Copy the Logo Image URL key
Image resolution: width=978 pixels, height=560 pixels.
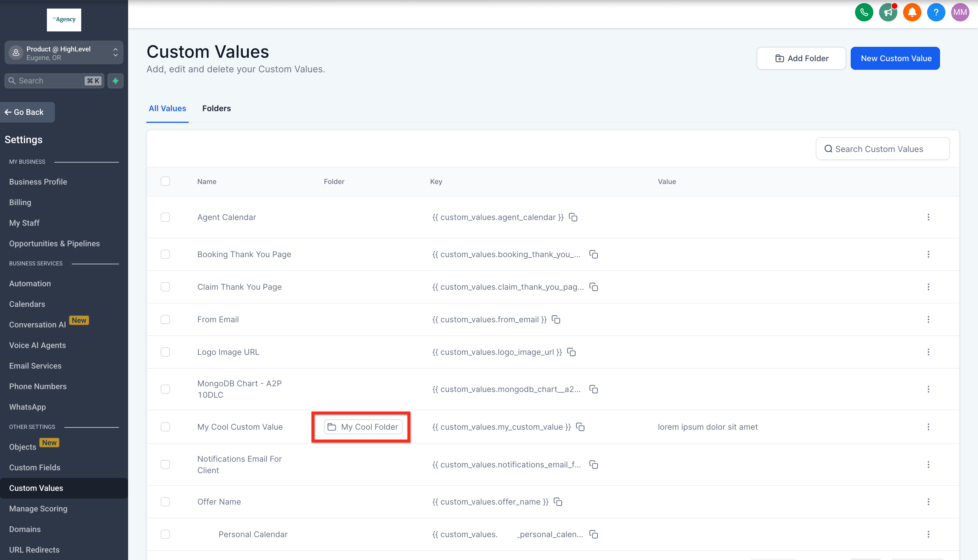tap(571, 352)
